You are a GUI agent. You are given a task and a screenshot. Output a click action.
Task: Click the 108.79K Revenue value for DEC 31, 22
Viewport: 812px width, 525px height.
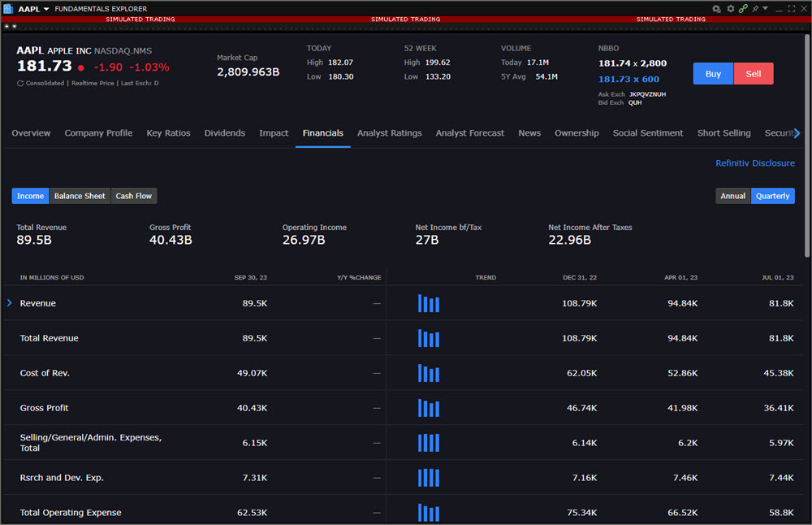pos(580,303)
